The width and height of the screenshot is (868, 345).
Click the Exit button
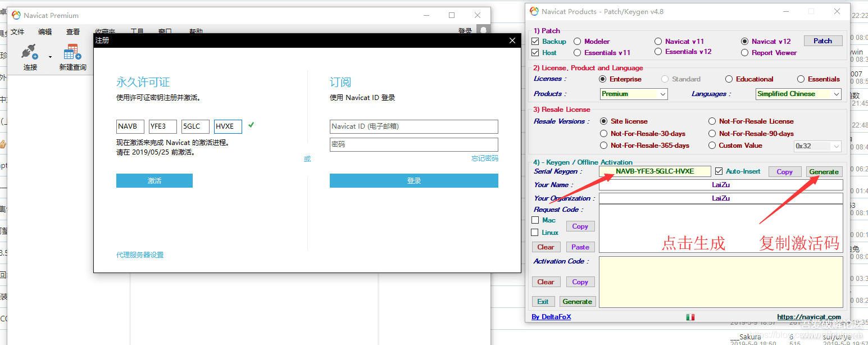click(543, 302)
